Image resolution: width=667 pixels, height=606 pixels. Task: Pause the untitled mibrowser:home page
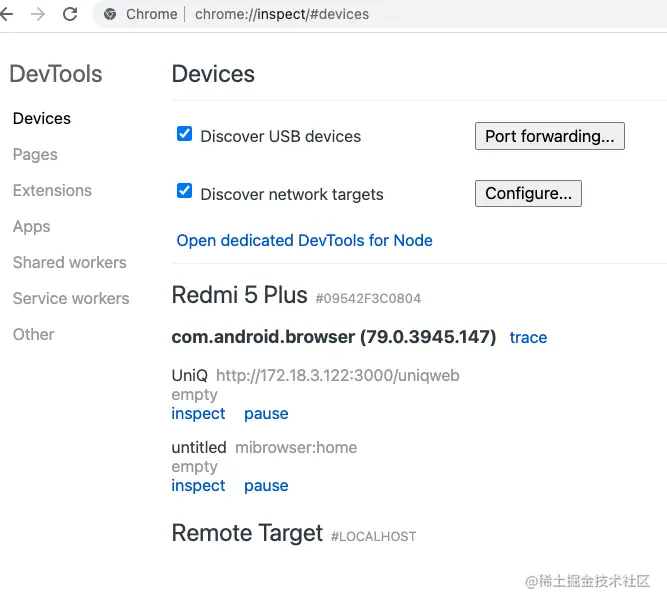tap(266, 486)
